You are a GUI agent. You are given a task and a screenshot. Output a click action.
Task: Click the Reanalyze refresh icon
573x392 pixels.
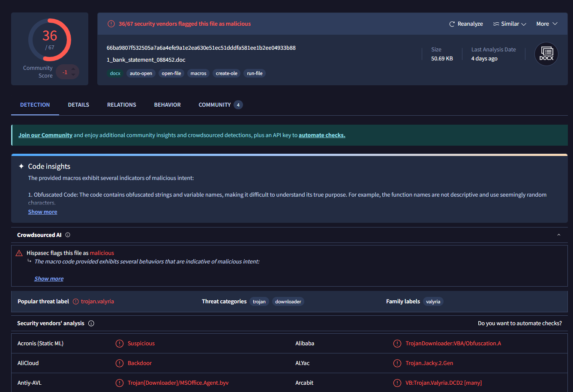tap(452, 24)
